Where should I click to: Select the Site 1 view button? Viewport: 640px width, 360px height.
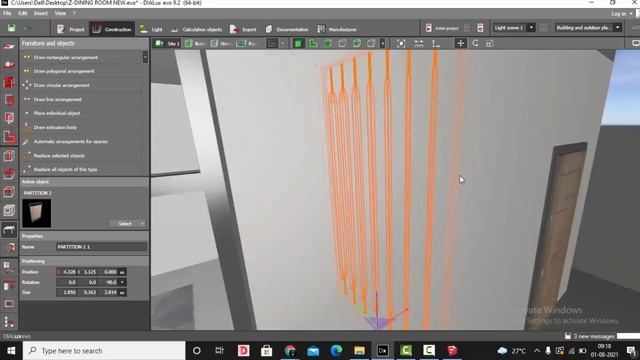167,43
